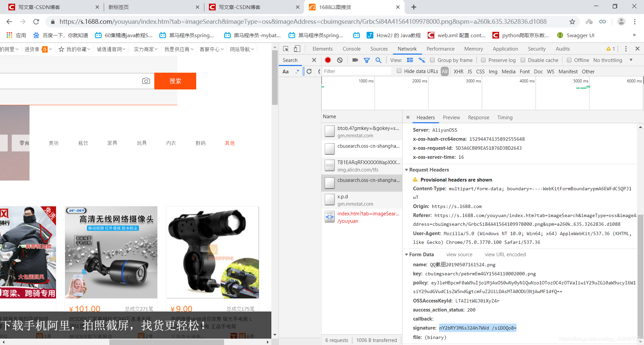
Task: Click the camera image search icon
Action: [146, 81]
